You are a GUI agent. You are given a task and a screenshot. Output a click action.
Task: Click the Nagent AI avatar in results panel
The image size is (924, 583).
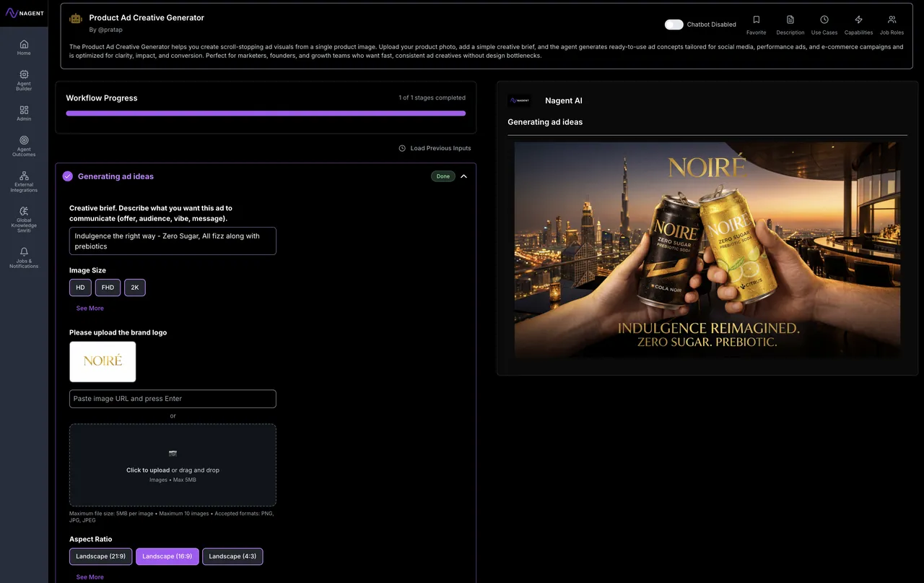519,100
